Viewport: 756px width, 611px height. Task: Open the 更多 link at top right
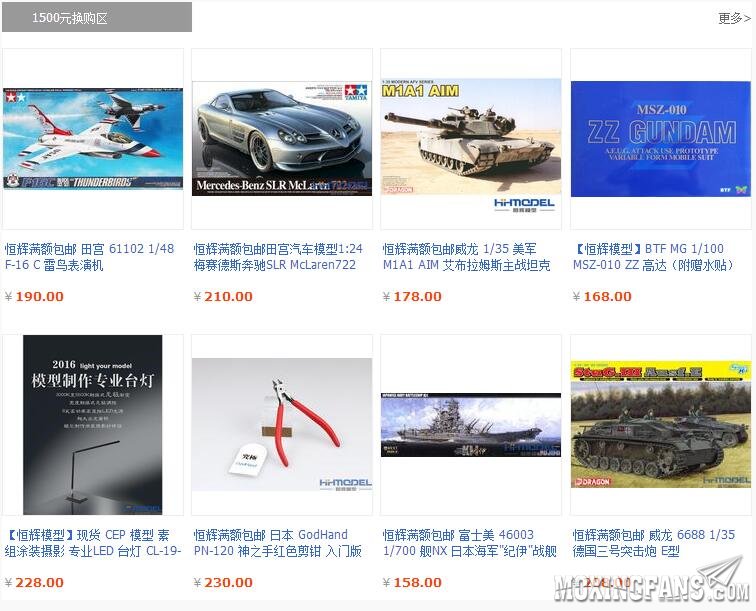click(734, 18)
